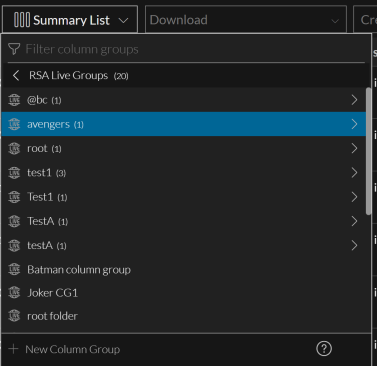This screenshot has height=366, width=377.
Task: Open the root (1) group
Action: click(x=184, y=148)
